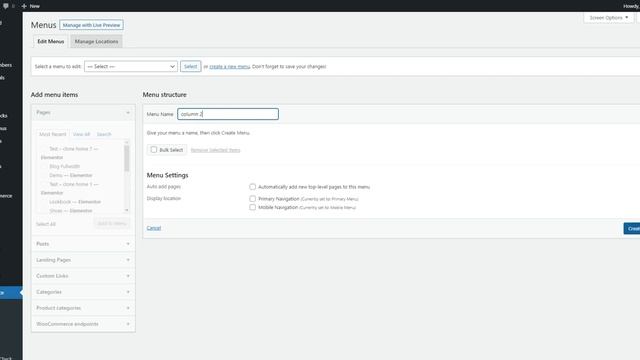Screen dimensions: 640x360
Task: Focus the Menu Name text field
Action: [228, 114]
